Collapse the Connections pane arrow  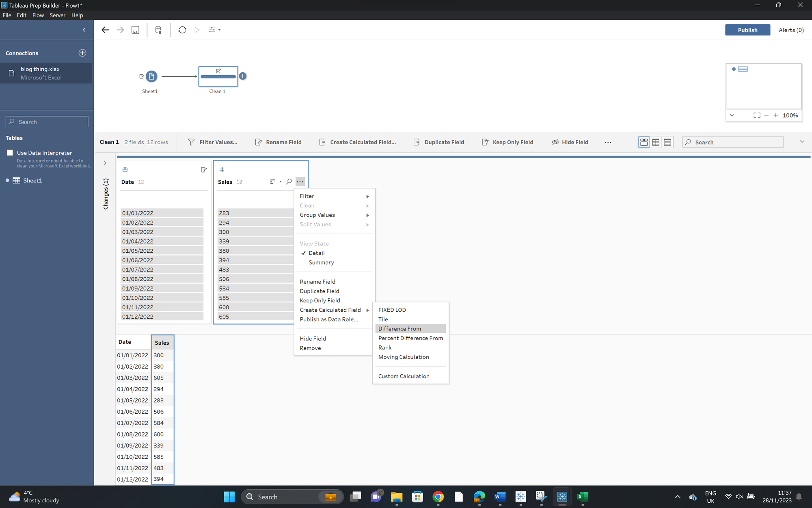(x=84, y=30)
